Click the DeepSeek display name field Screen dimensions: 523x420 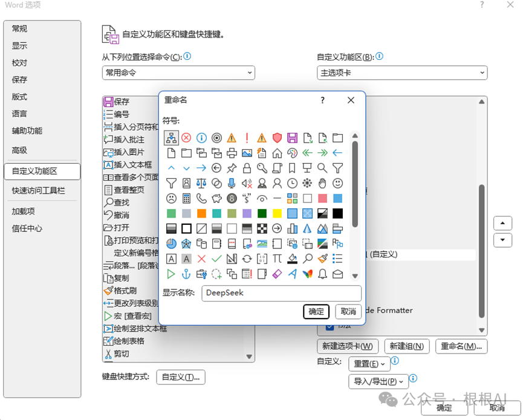click(x=281, y=293)
